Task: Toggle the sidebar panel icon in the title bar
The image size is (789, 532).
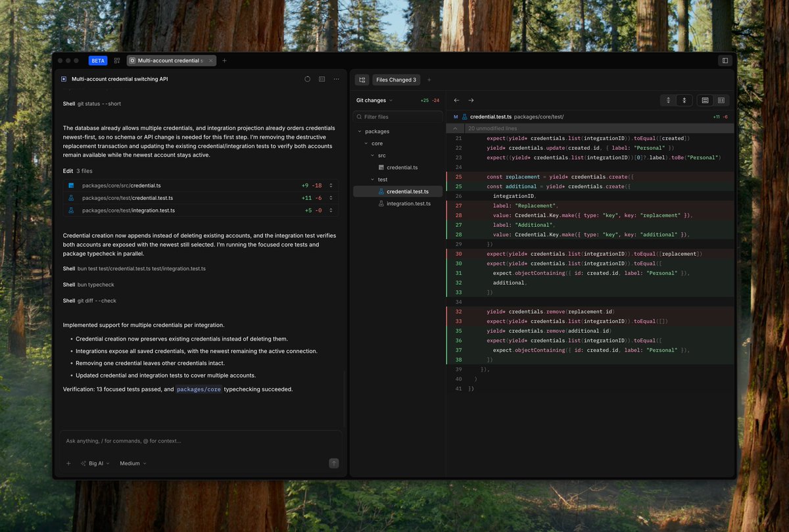Action: point(725,60)
